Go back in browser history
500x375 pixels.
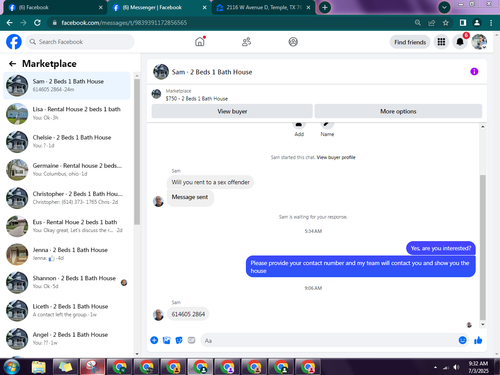(10, 23)
